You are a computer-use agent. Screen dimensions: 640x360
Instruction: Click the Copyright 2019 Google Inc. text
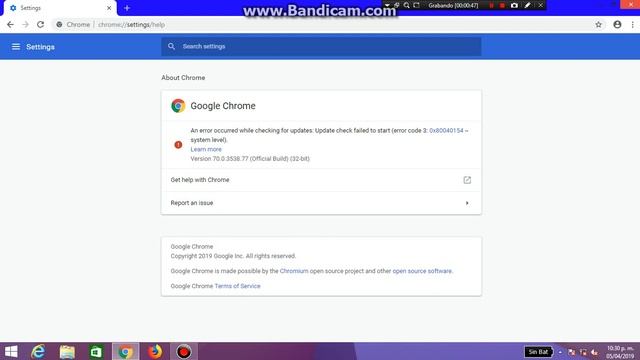click(x=233, y=256)
